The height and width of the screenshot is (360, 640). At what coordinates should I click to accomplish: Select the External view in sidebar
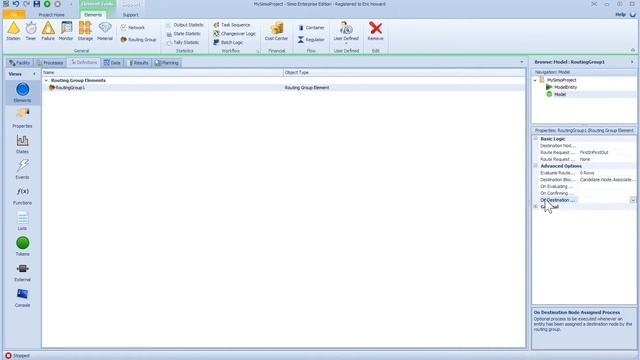pyautogui.click(x=22, y=272)
